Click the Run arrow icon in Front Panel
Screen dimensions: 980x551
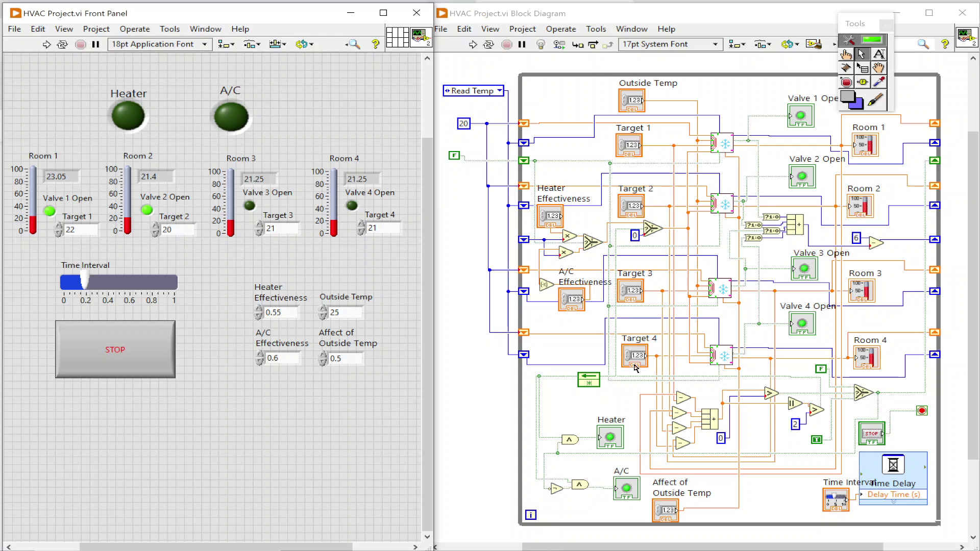46,44
